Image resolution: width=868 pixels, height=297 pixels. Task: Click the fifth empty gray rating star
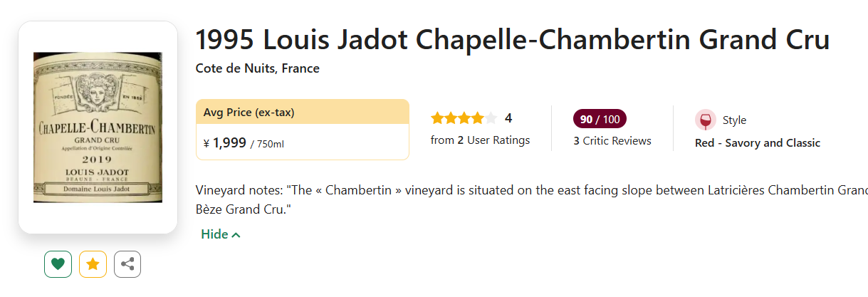tap(491, 118)
